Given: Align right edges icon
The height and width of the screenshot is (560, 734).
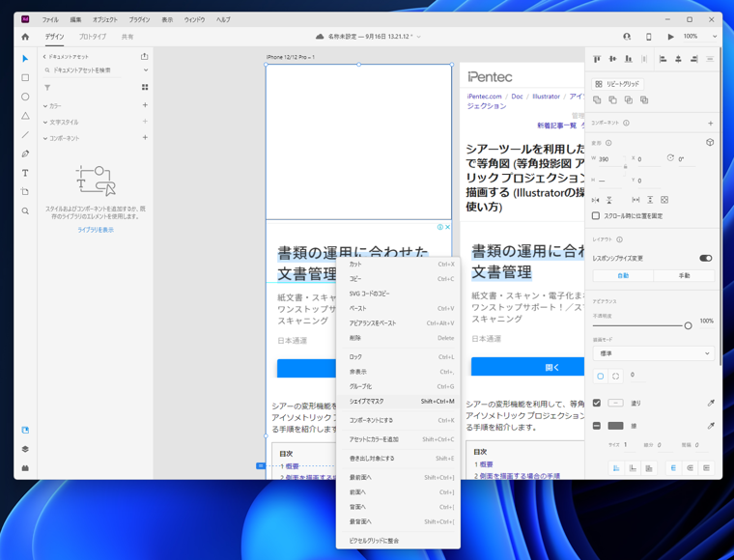Looking at the screenshot, I should click(694, 59).
